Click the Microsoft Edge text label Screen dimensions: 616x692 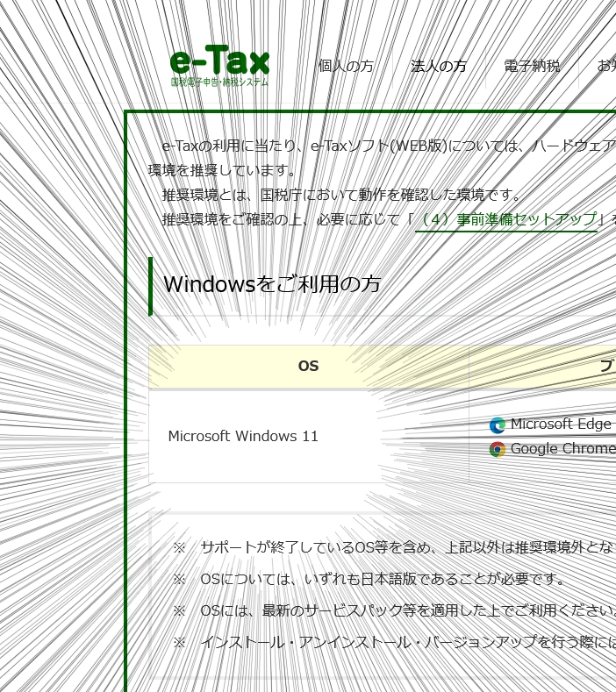click(x=560, y=424)
